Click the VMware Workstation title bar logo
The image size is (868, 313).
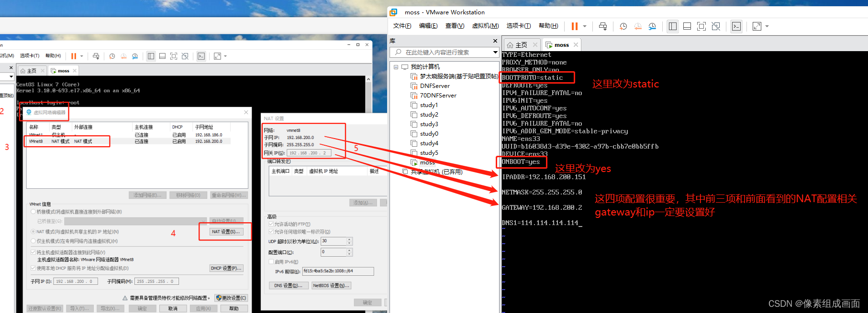click(393, 12)
